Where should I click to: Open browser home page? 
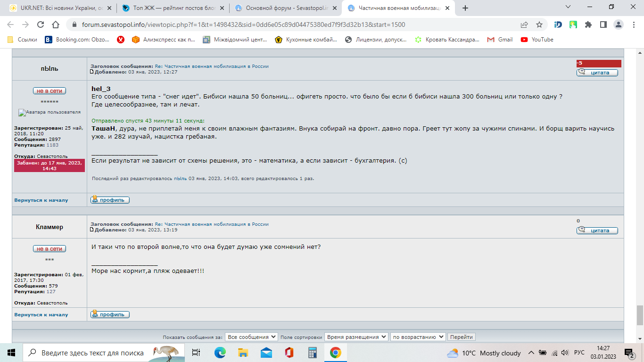pyautogui.click(x=56, y=25)
